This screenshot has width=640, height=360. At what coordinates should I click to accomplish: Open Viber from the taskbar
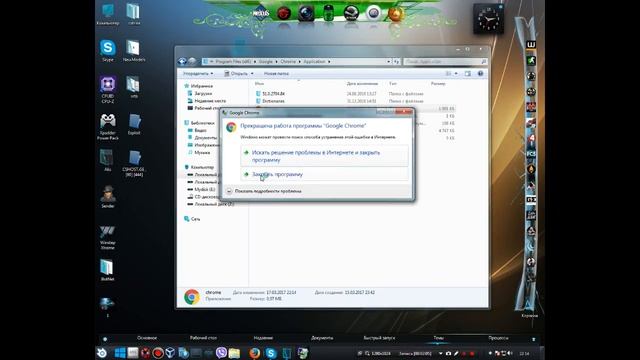pyautogui.click(x=221, y=353)
